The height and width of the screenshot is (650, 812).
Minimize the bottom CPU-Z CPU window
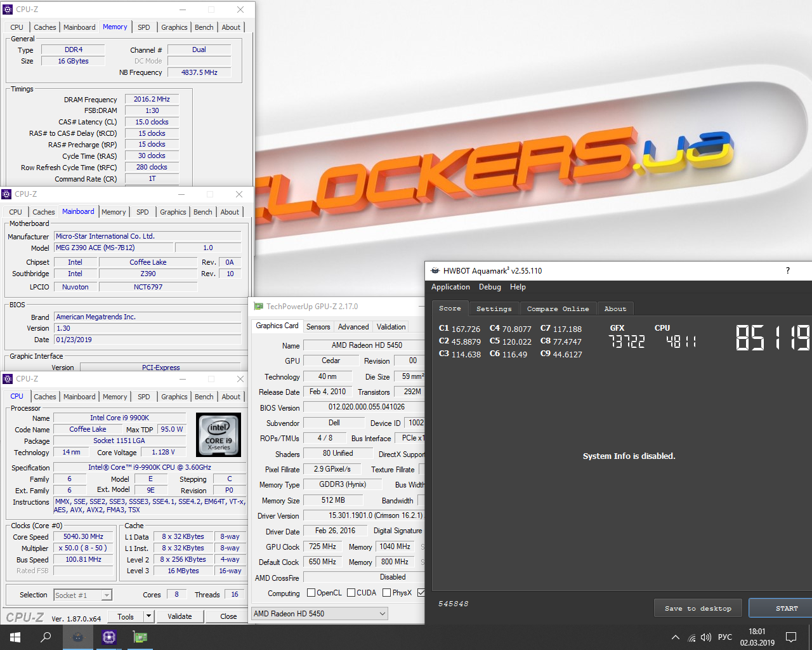point(182,379)
